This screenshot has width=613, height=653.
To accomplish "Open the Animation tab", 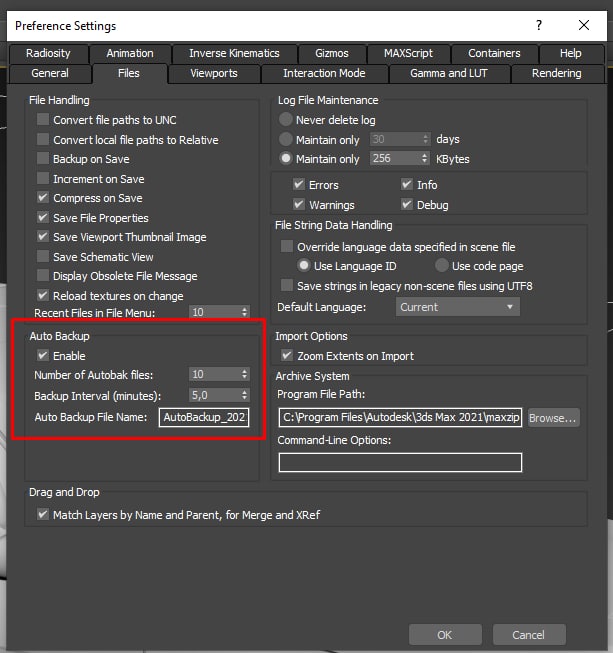I will click(130, 53).
